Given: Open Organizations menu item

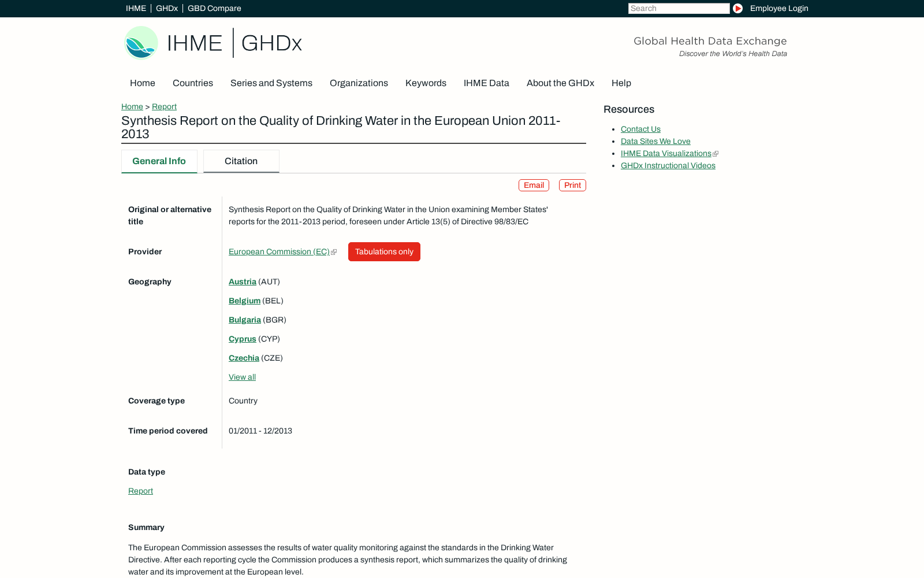Looking at the screenshot, I should pyautogui.click(x=359, y=83).
